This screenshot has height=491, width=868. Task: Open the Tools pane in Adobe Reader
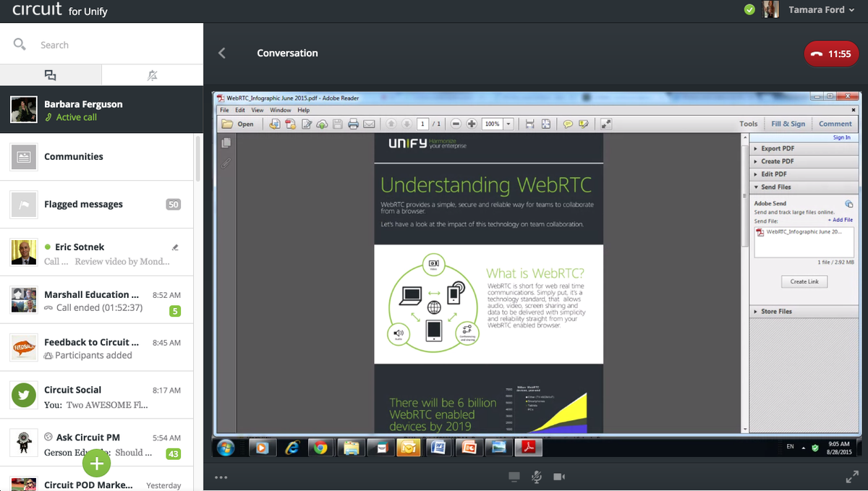coord(749,124)
